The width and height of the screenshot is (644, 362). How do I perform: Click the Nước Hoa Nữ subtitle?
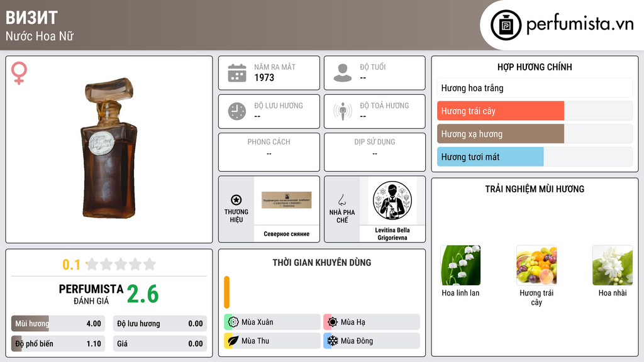tap(40, 36)
